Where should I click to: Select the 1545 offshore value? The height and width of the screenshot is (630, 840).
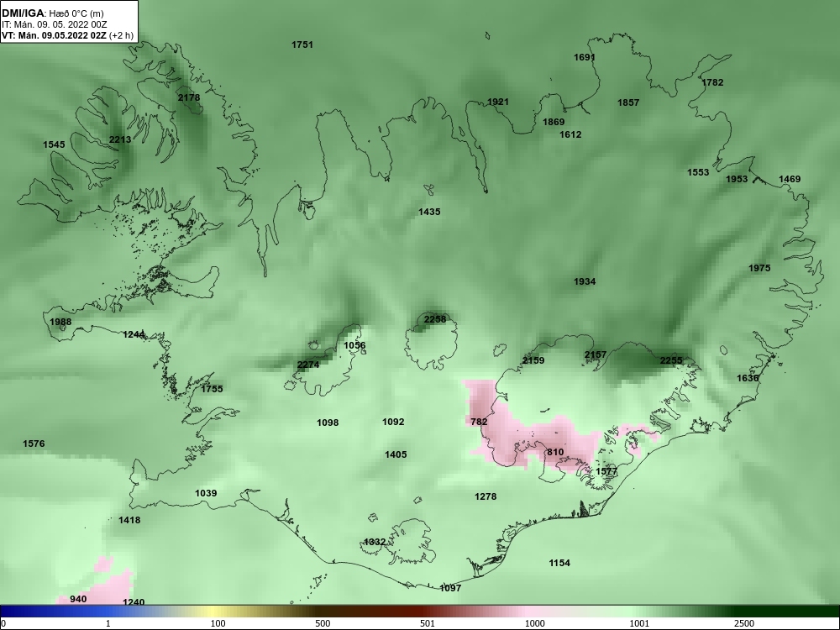54,144
